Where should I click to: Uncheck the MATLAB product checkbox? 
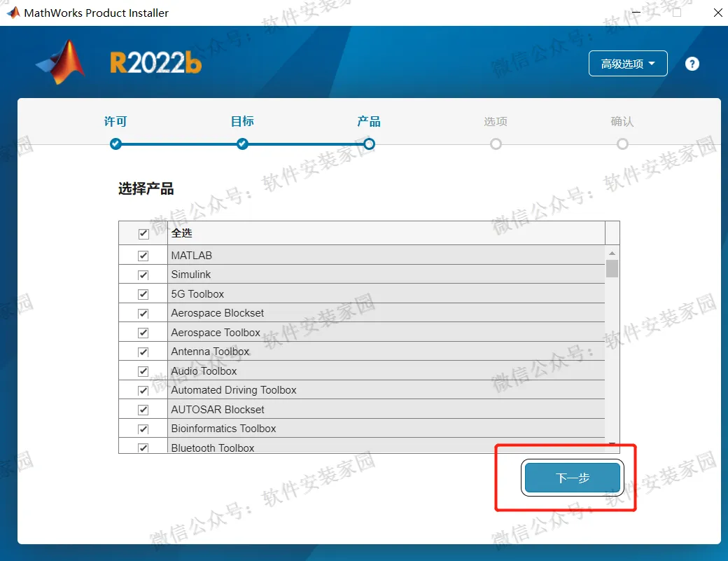[143, 256]
